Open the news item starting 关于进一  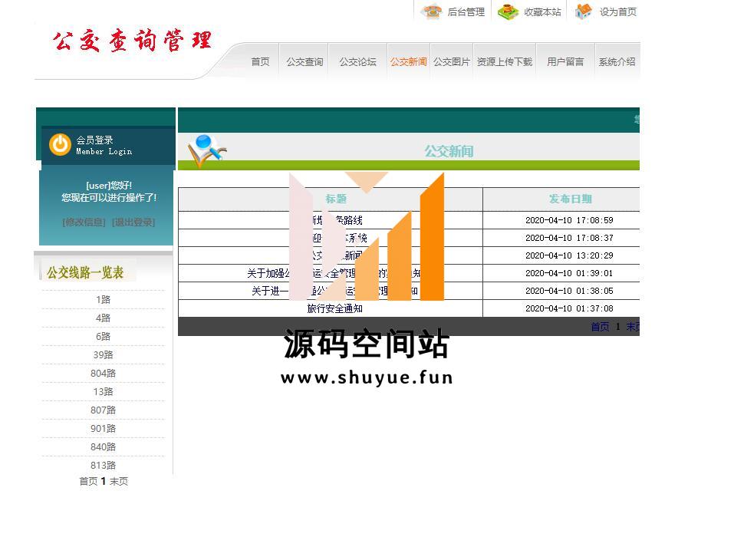[x=334, y=291]
